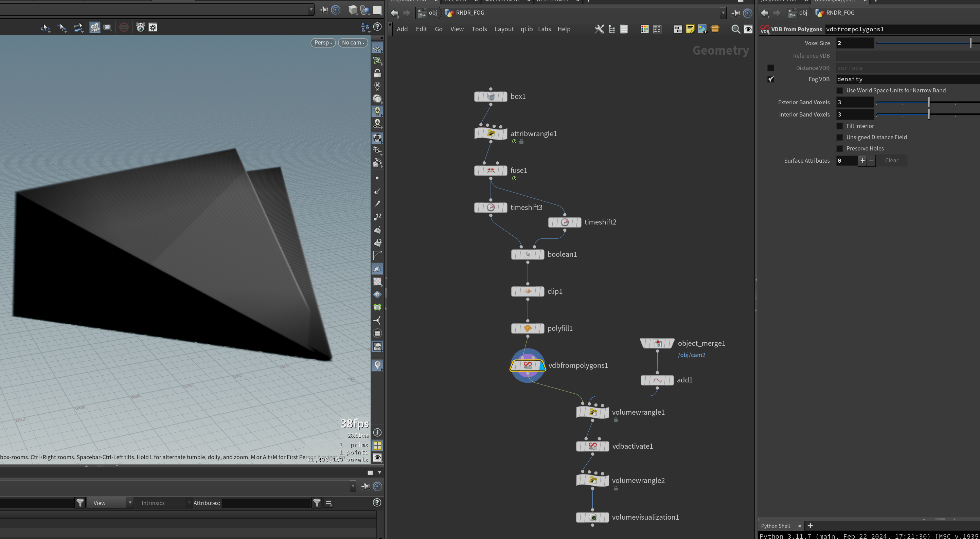Open the No cam camera dropdown

click(x=353, y=42)
